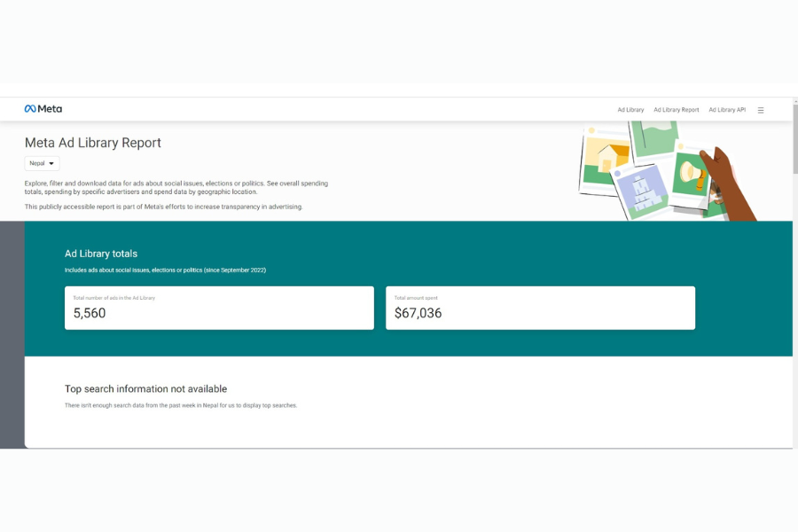Click the $67,036 spend value

418,313
